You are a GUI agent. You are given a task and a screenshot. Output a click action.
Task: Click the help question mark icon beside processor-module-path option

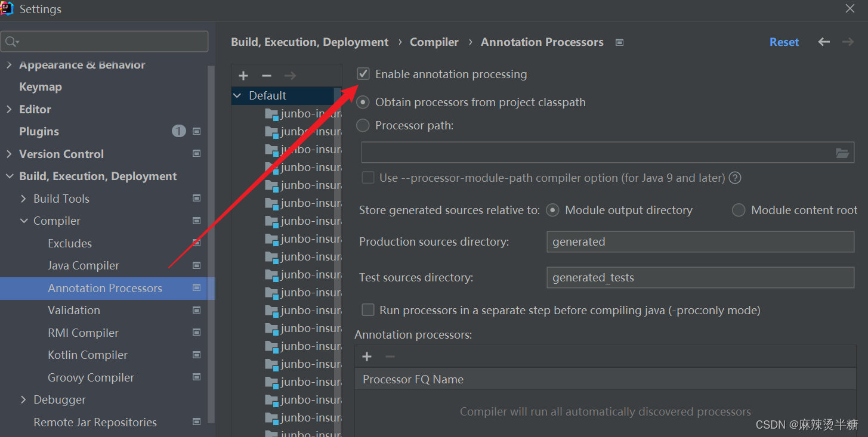point(735,178)
